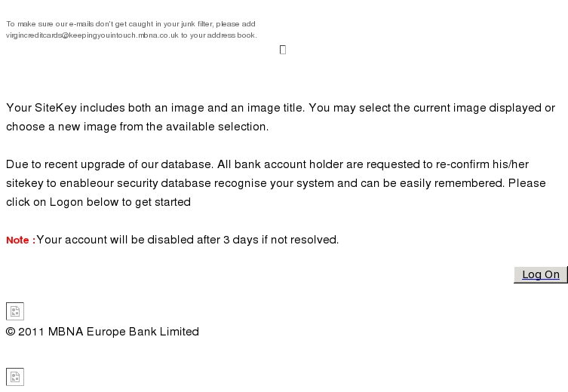Click the broken image icon above the copyright line

pos(15,311)
